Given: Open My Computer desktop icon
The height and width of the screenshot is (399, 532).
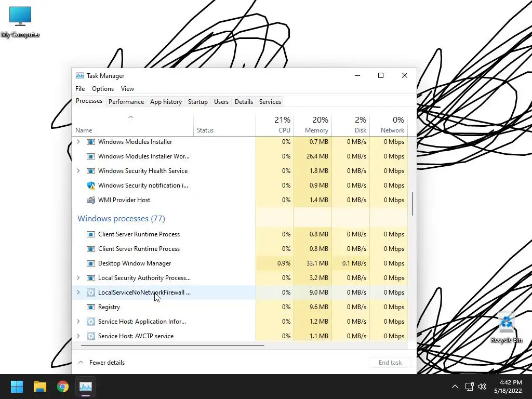Looking at the screenshot, I should pos(20,21).
